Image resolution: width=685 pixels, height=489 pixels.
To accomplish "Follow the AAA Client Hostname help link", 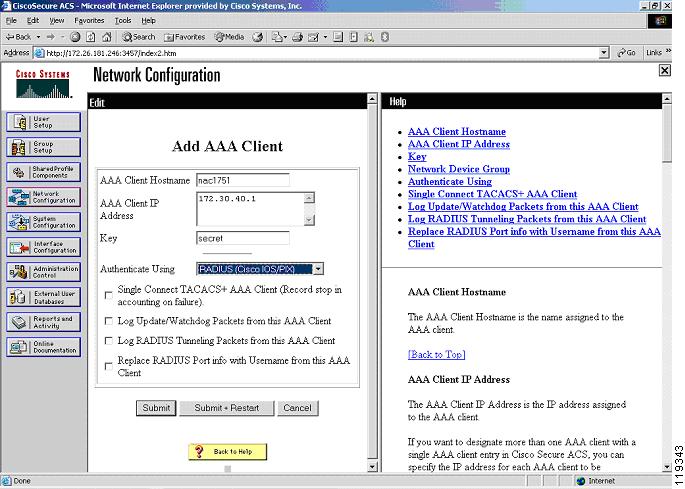I will [457, 132].
